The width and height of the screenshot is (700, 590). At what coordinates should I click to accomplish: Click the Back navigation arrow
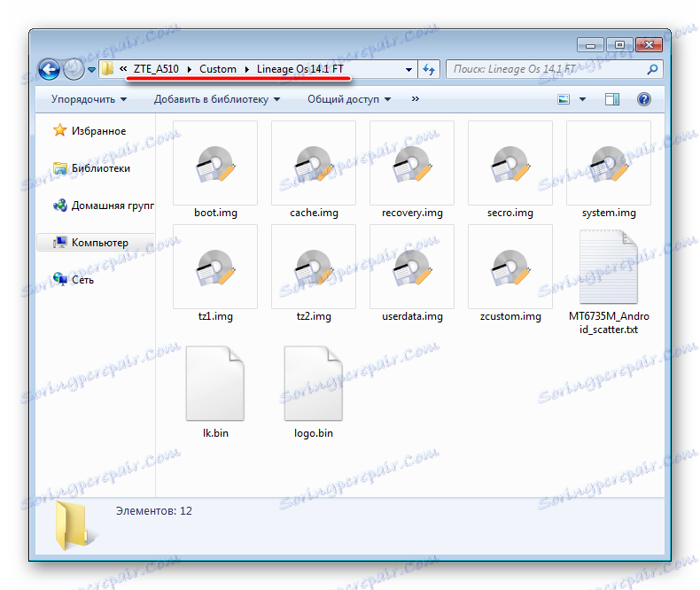(x=49, y=70)
